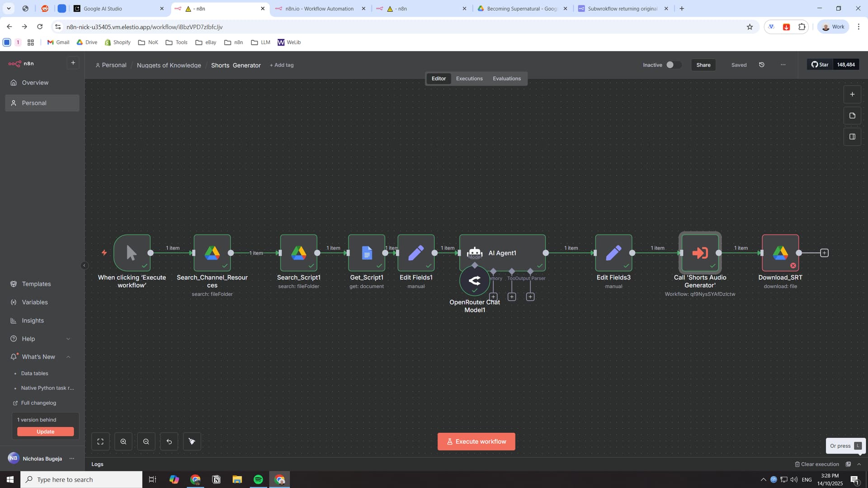
Task: Open the Evaluations tab
Action: (x=506, y=79)
